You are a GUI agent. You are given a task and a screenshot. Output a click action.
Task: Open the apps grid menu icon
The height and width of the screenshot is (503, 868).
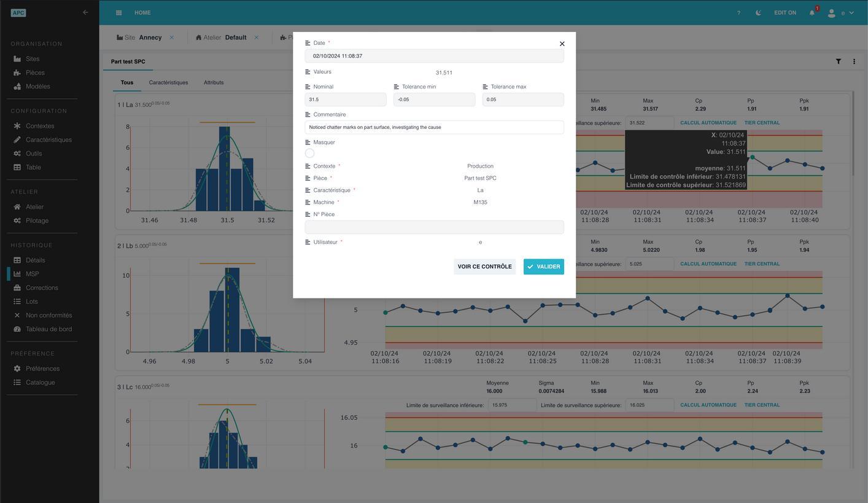tap(118, 12)
